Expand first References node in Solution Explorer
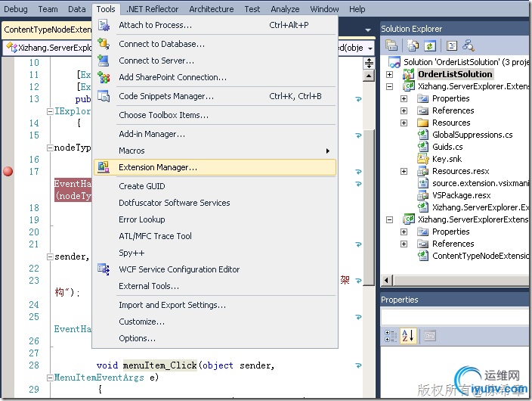 [404, 110]
